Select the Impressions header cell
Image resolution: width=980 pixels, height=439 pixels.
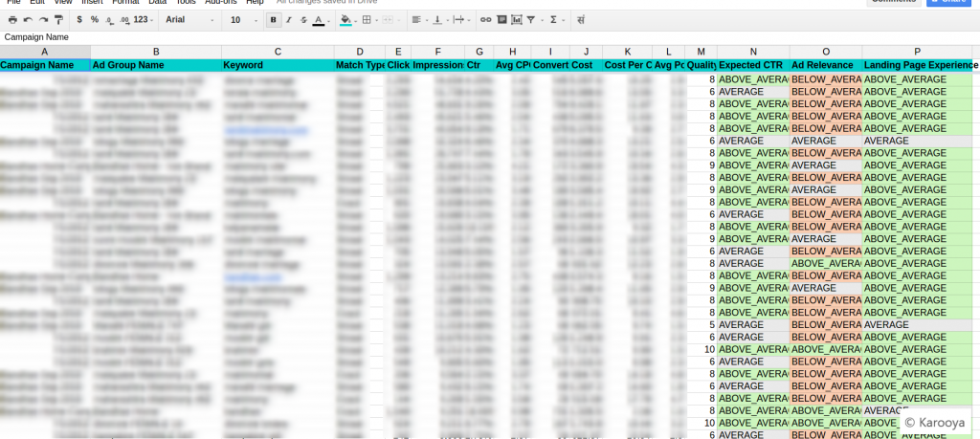pyautogui.click(x=437, y=65)
